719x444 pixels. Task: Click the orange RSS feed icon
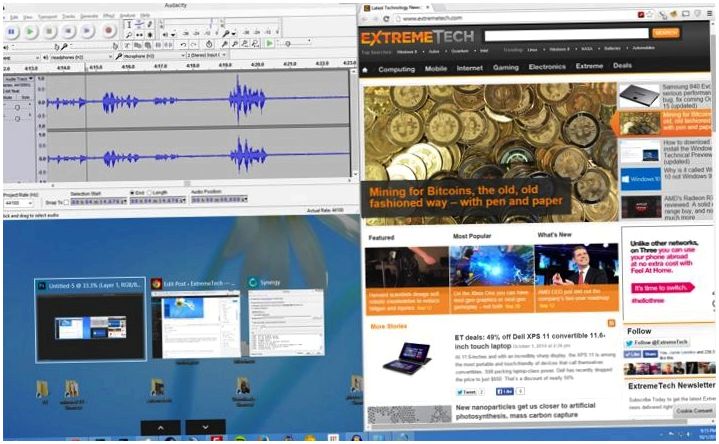click(611, 323)
